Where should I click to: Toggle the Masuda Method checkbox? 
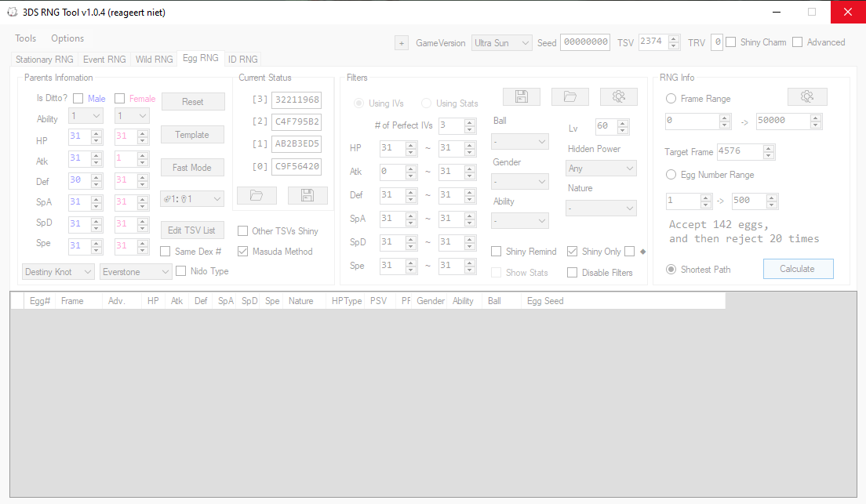243,252
